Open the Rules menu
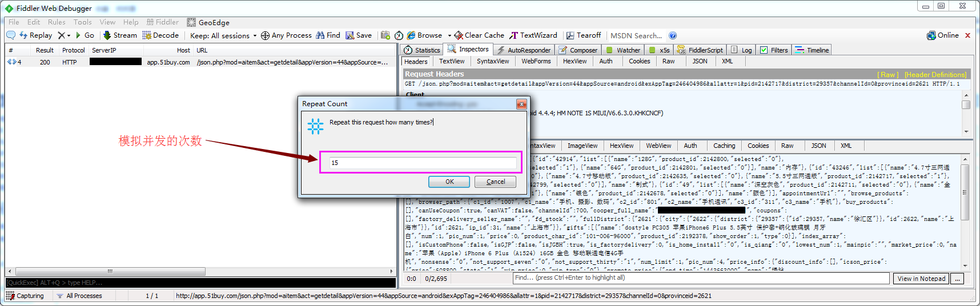 57,22
